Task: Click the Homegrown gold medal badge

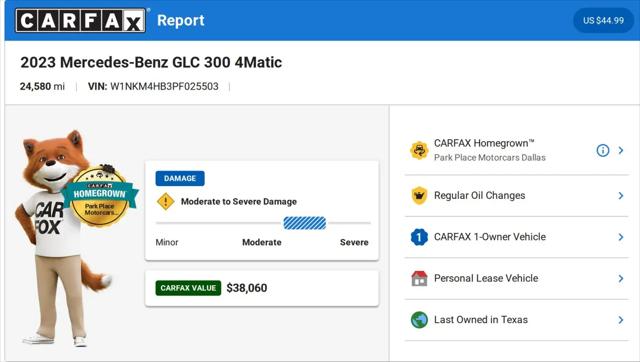Action: click(99, 196)
